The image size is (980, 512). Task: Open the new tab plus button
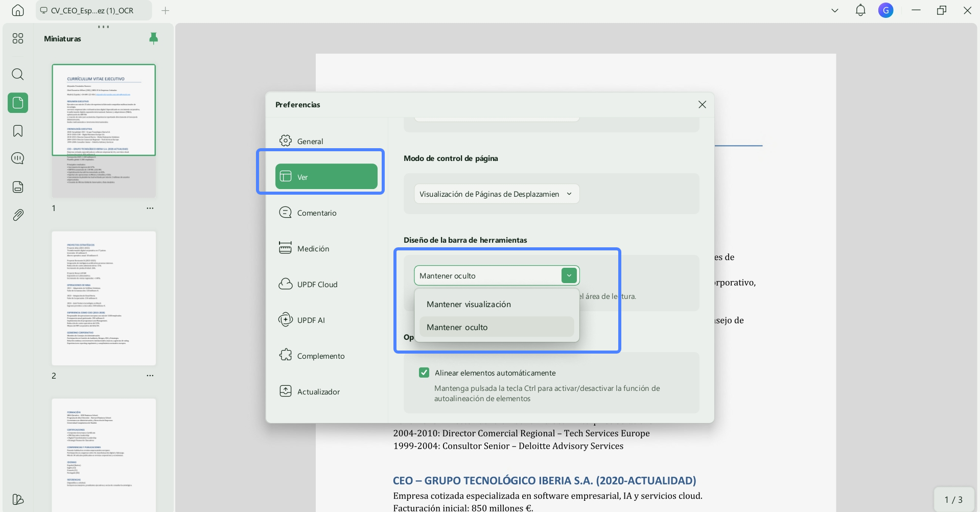pyautogui.click(x=165, y=10)
